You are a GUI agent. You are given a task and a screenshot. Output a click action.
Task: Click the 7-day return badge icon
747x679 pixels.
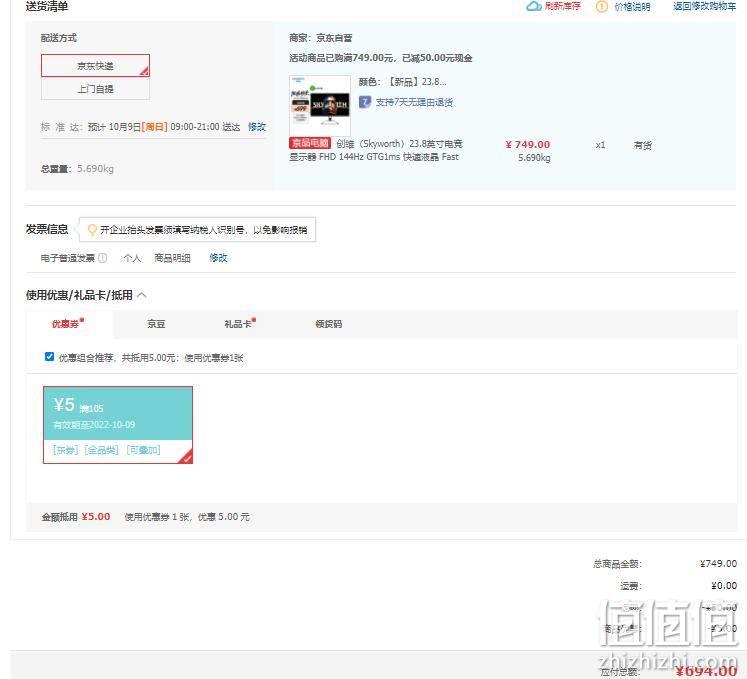[x=364, y=102]
